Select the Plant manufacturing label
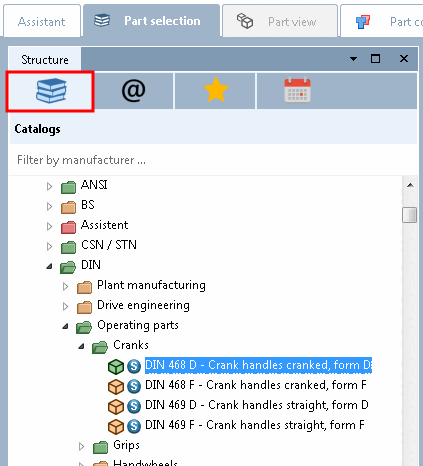 [x=151, y=285]
